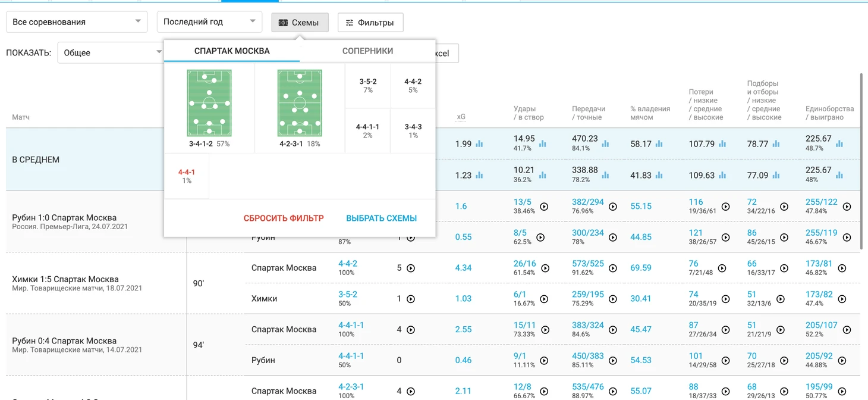
Task: Play video for 382/294 passes in Rubin match
Action: click(x=612, y=207)
